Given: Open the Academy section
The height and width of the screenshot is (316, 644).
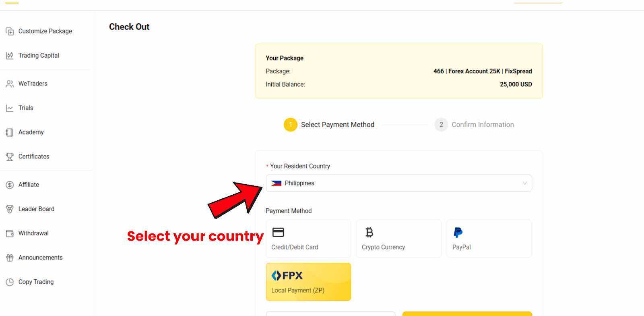Looking at the screenshot, I should [x=31, y=132].
